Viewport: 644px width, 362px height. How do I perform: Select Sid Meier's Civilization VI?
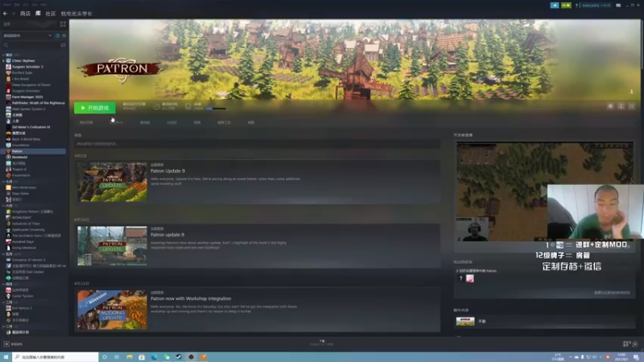(31, 127)
